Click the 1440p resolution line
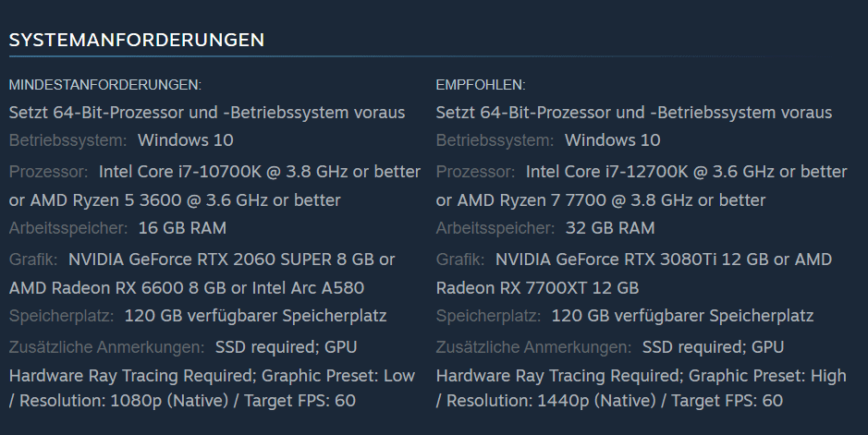Screen dimensions: 868x435 pos(609,401)
